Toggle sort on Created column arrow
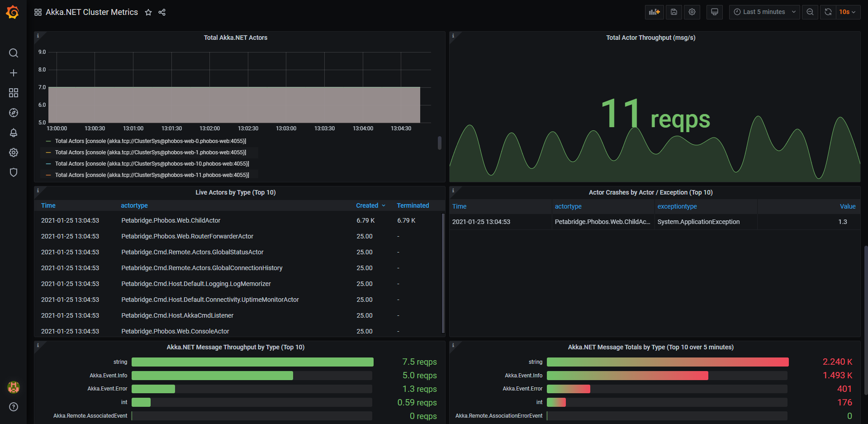This screenshot has height=424, width=868. 384,205
